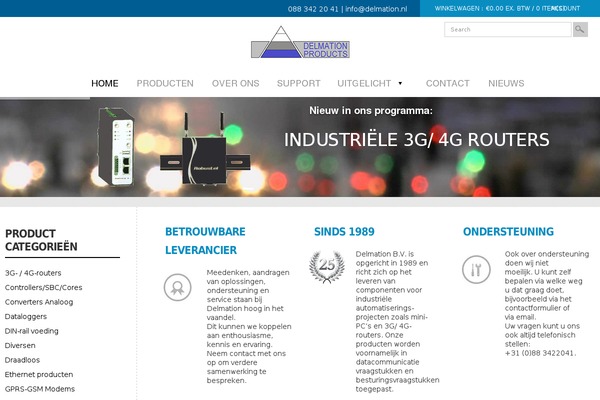Click the DIN-rail router image in banner

pyautogui.click(x=116, y=146)
